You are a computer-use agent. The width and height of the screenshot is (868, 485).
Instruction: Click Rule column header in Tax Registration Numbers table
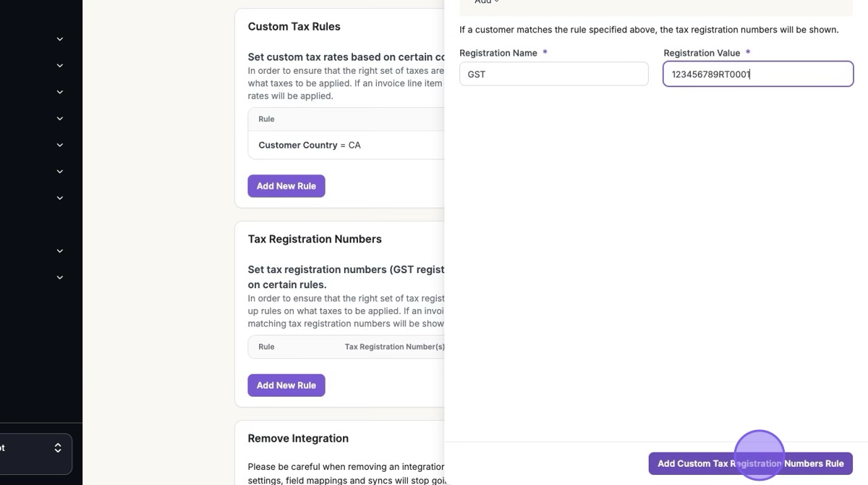coord(266,347)
